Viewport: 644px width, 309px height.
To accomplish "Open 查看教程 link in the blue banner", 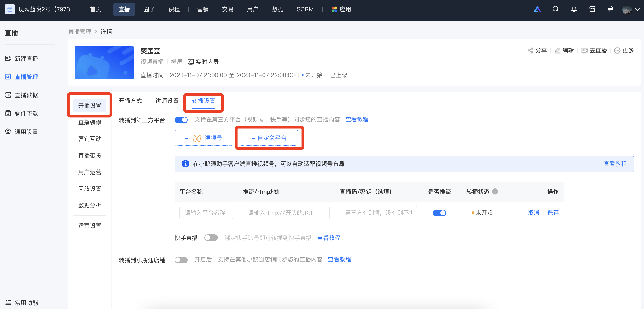I will point(615,164).
